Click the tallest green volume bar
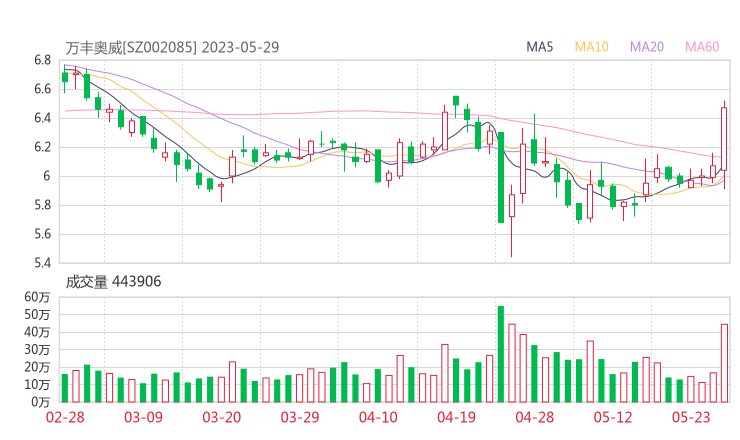This screenshot has height=440, width=740. coord(501,354)
